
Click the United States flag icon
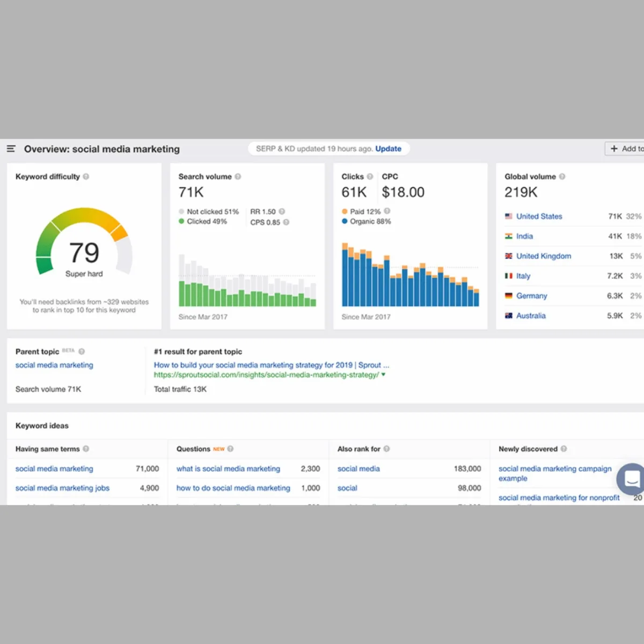click(509, 216)
